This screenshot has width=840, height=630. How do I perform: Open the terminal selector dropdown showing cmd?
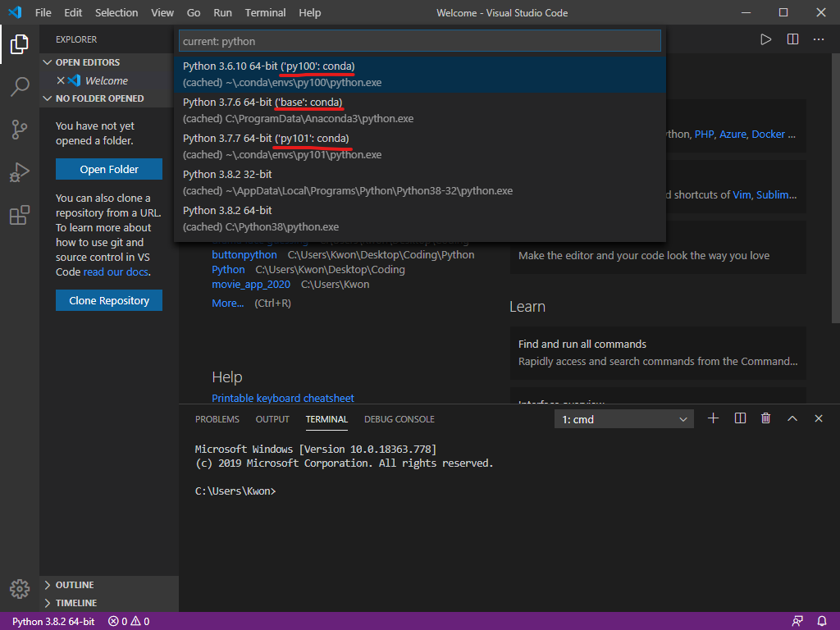tap(624, 419)
